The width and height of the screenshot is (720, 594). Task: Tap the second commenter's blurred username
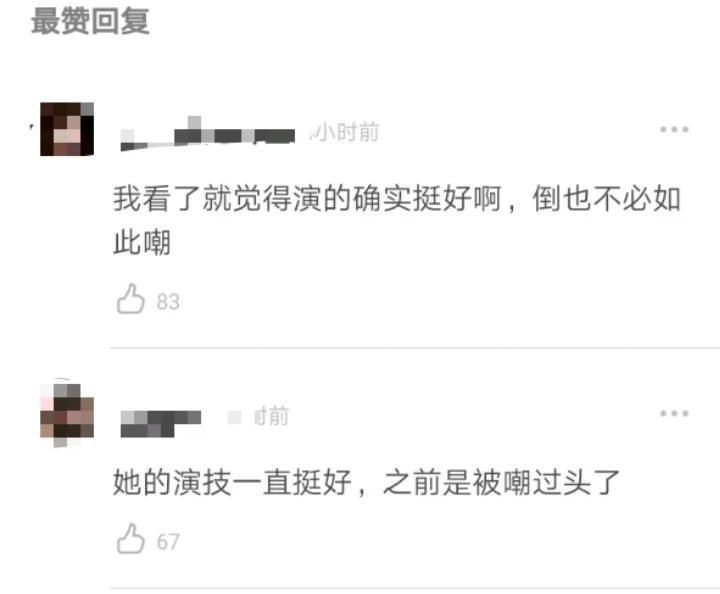coord(161,423)
